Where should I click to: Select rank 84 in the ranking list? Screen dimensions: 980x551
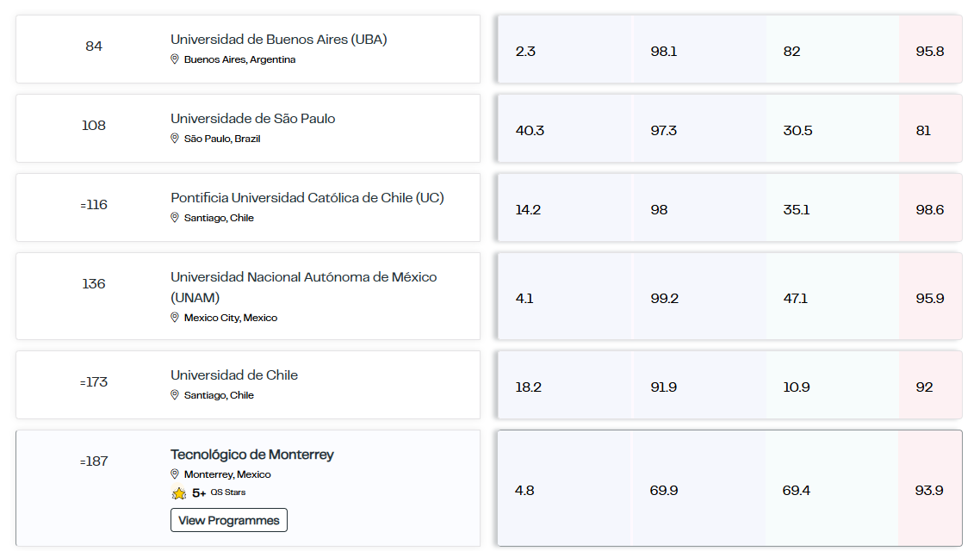click(94, 46)
